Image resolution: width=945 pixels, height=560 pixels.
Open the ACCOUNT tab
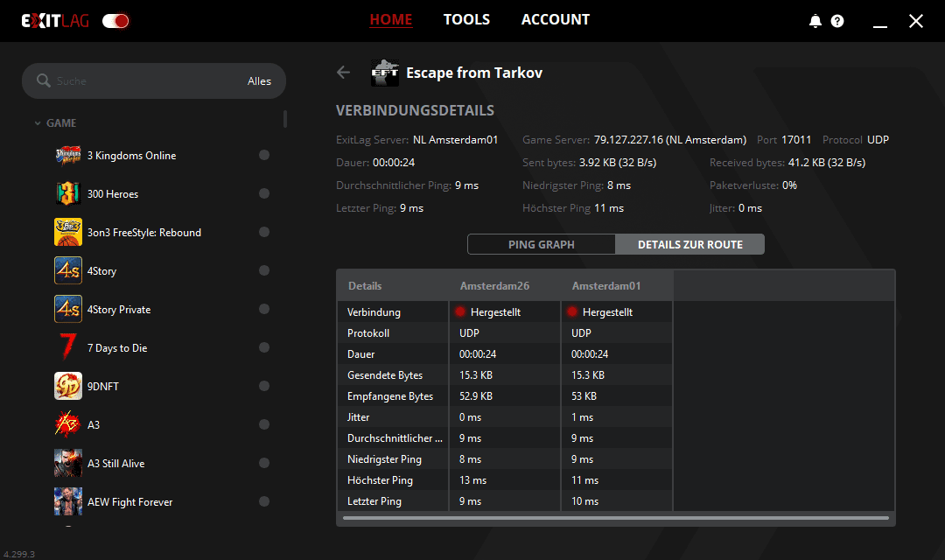(x=555, y=20)
